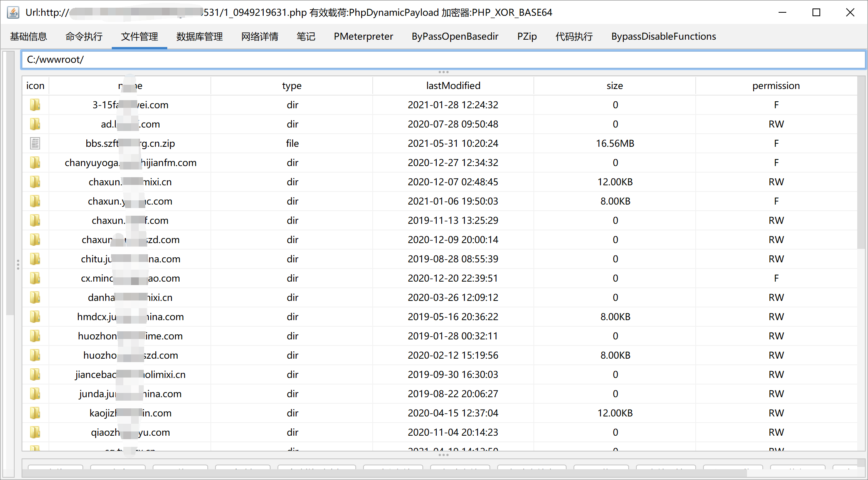The width and height of the screenshot is (868, 480).
Task: Click the date 2019-08-28 08:55:39
Action: 453,259
